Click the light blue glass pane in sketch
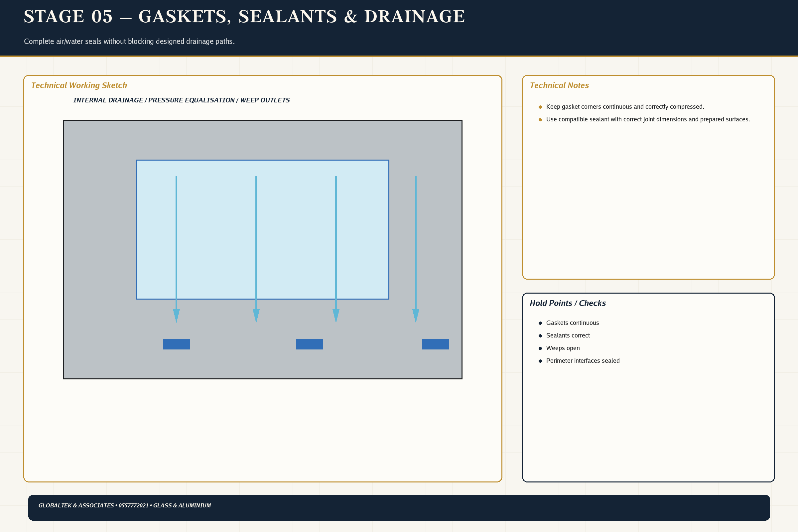Screen dimensions: 798x532 [263, 230]
